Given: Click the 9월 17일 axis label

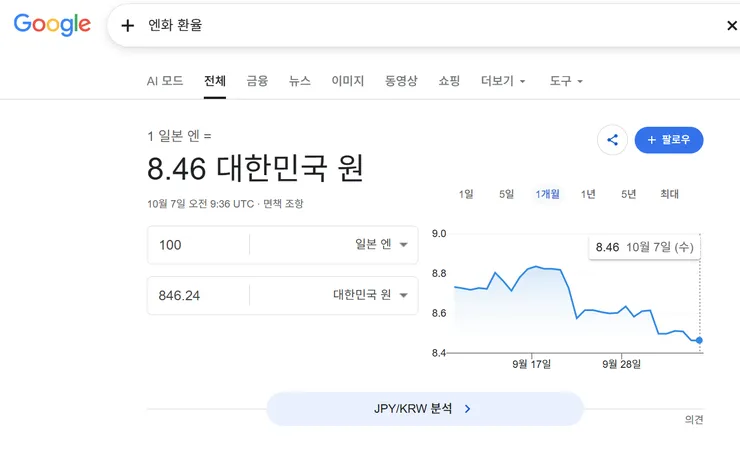Looking at the screenshot, I should click(x=531, y=364).
